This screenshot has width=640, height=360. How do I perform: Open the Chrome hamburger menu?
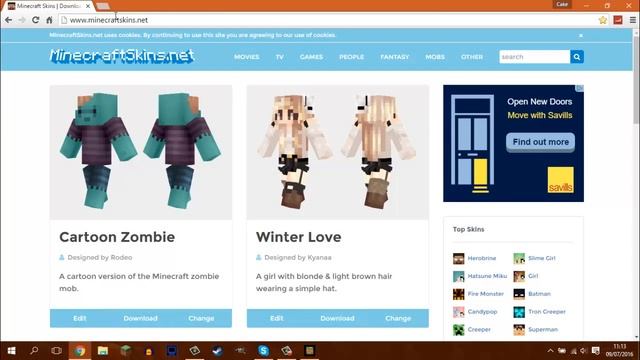[633, 20]
